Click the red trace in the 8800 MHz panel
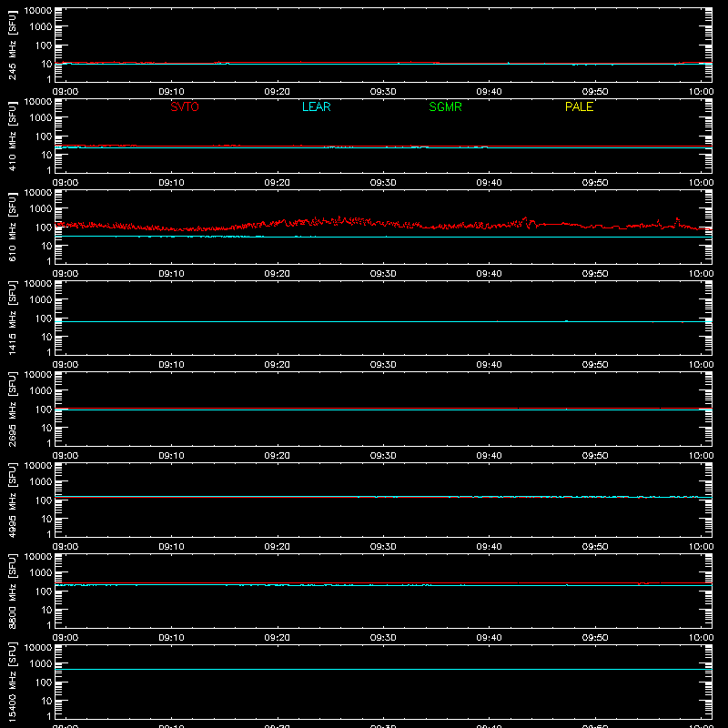Screen dimensions: 728x728 click(x=383, y=582)
